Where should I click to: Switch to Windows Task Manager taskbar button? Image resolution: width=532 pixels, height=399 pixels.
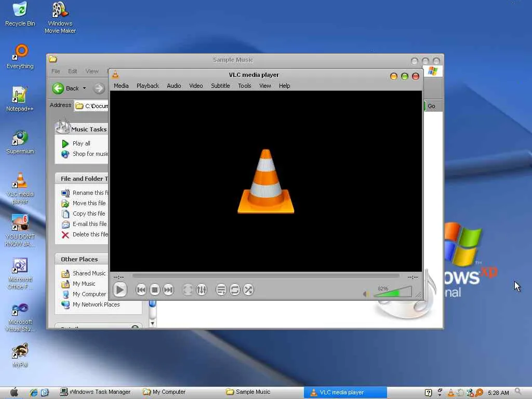tap(95, 392)
